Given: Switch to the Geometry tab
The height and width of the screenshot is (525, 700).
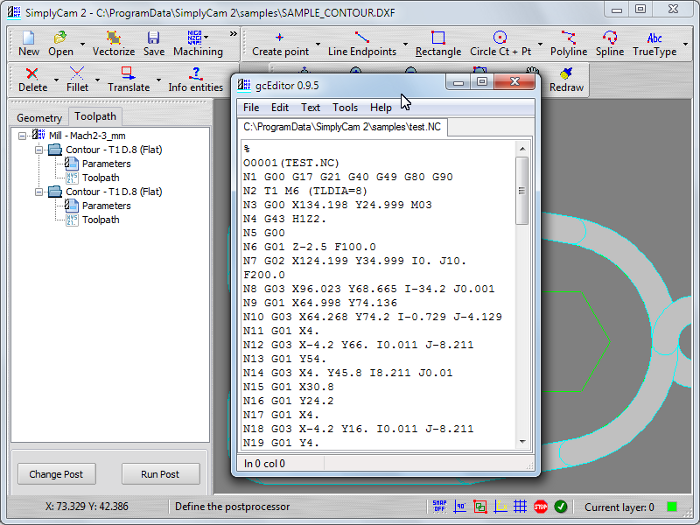Looking at the screenshot, I should coord(39,118).
